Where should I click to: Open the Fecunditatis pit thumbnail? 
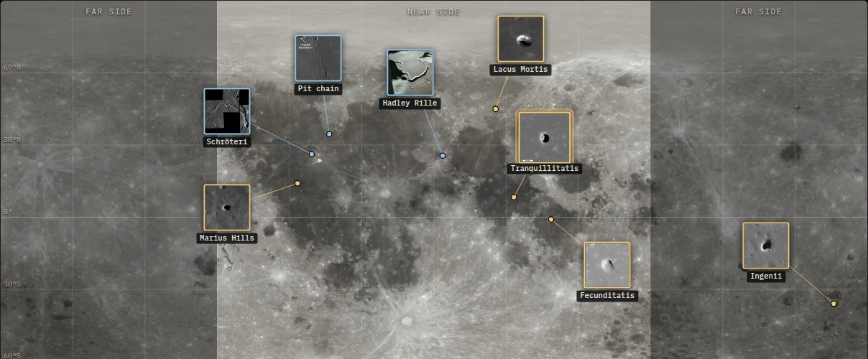coord(607,265)
